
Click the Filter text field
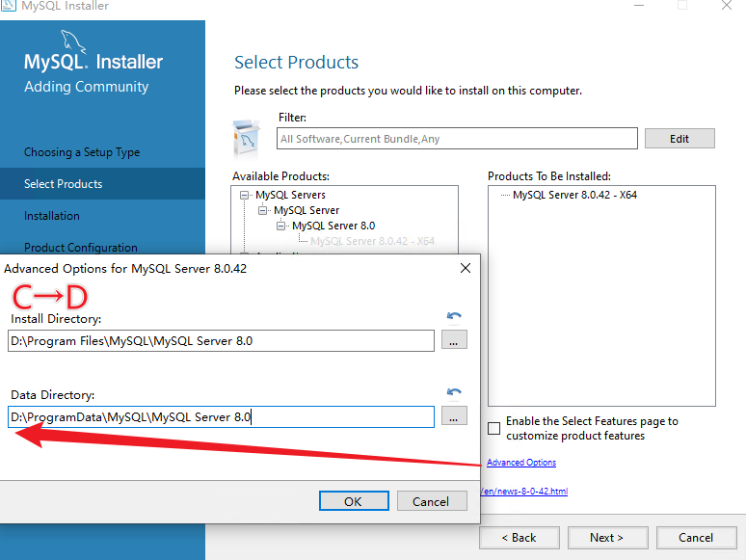coord(457,139)
